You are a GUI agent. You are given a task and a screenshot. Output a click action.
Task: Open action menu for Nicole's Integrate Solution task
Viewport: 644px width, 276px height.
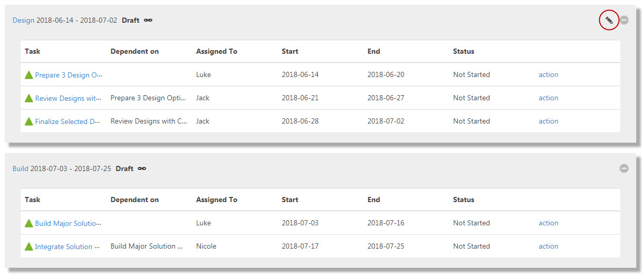pyautogui.click(x=549, y=246)
